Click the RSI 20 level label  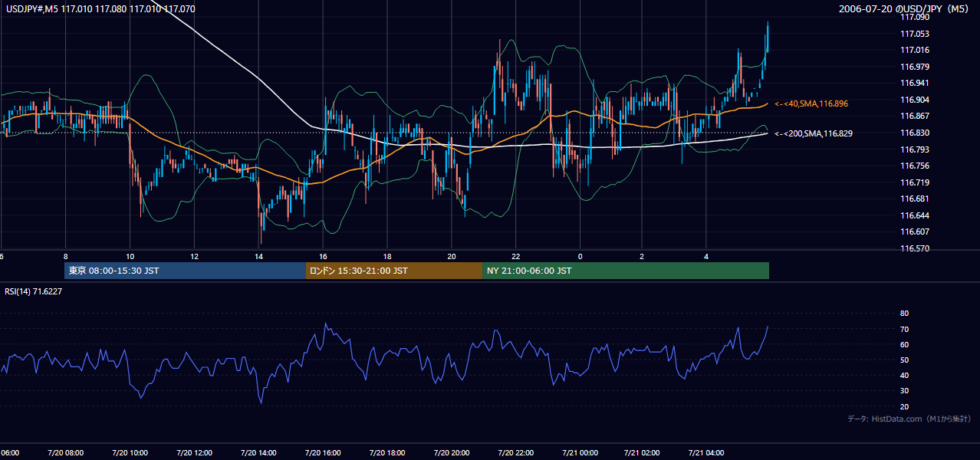coord(904,406)
